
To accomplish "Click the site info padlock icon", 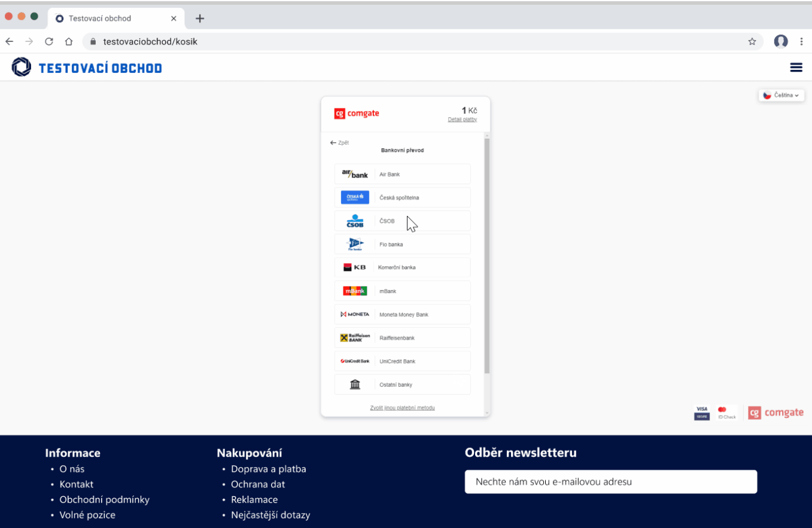I will pyautogui.click(x=93, y=42).
